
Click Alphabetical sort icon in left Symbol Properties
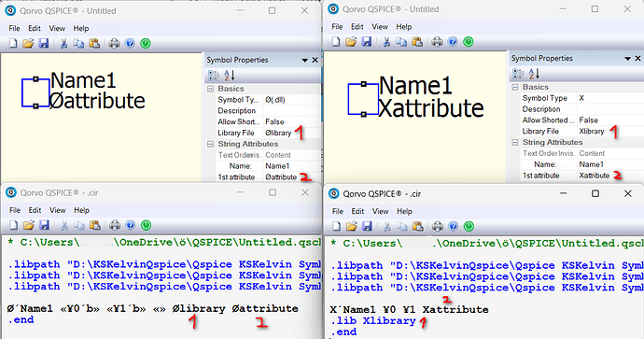click(x=230, y=76)
